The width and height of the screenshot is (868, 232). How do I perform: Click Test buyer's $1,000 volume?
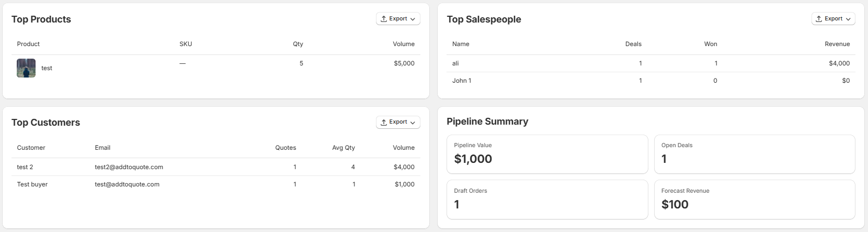click(405, 184)
